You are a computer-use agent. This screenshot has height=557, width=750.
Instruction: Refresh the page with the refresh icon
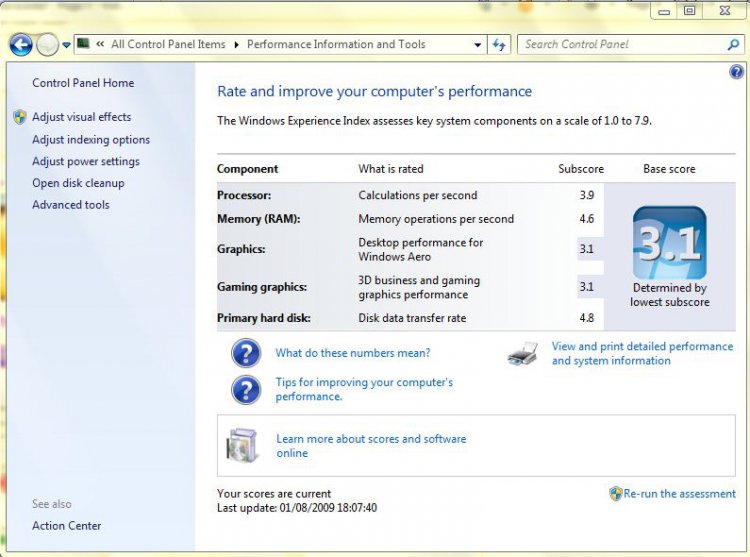click(499, 45)
